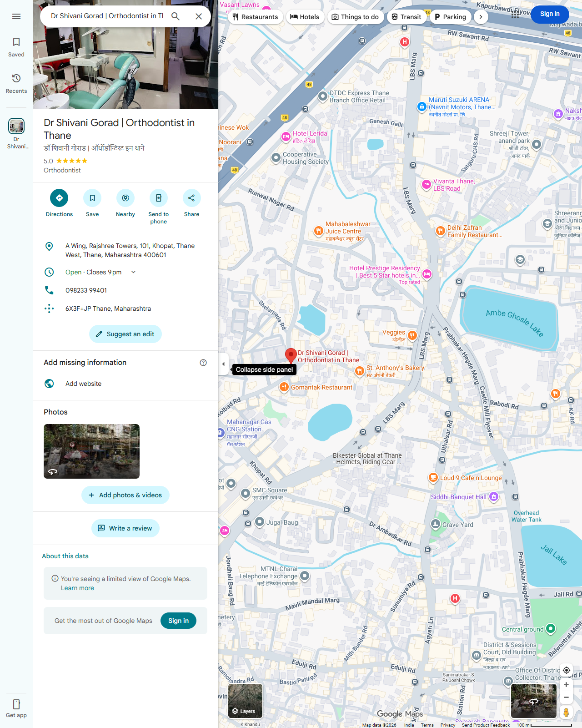Sign in from the side panel

178,621
